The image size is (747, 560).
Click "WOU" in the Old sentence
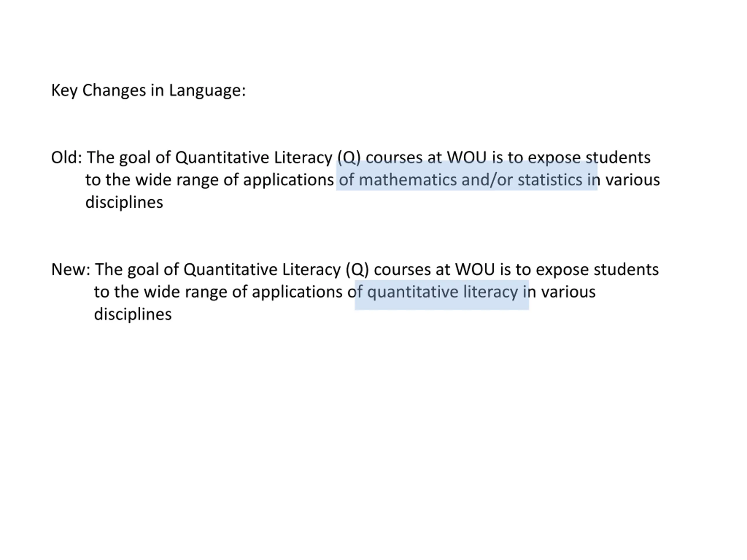coord(467,157)
